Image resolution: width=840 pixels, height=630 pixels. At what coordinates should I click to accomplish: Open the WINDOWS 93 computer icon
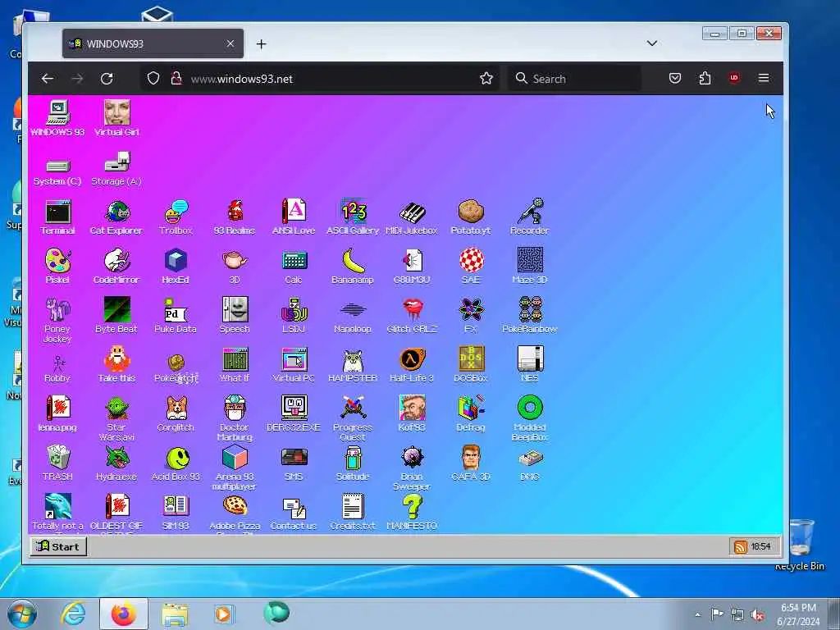58,118
